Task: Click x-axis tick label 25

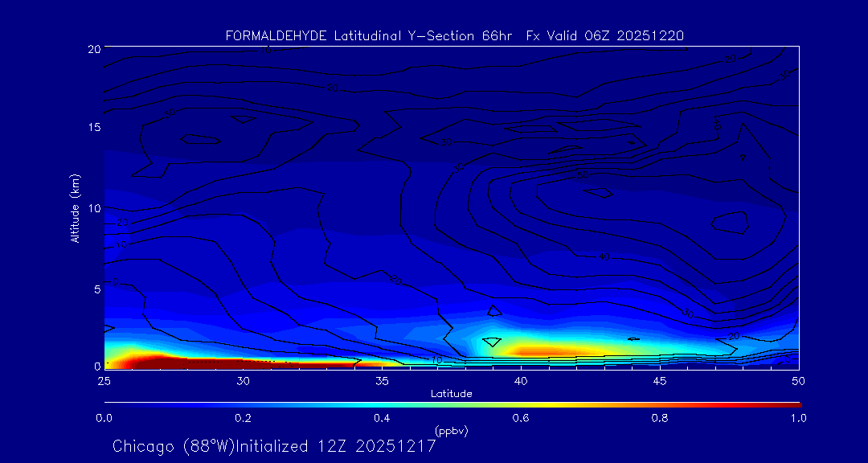Action: tap(104, 381)
